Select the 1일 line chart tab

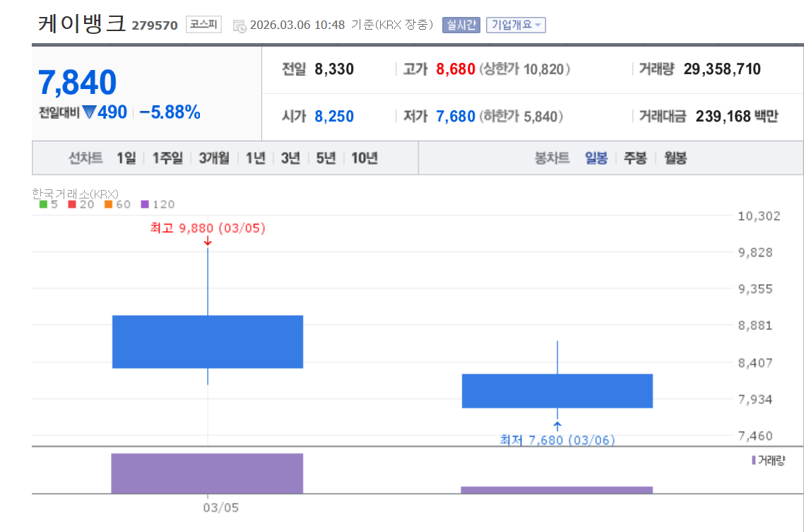click(x=126, y=158)
